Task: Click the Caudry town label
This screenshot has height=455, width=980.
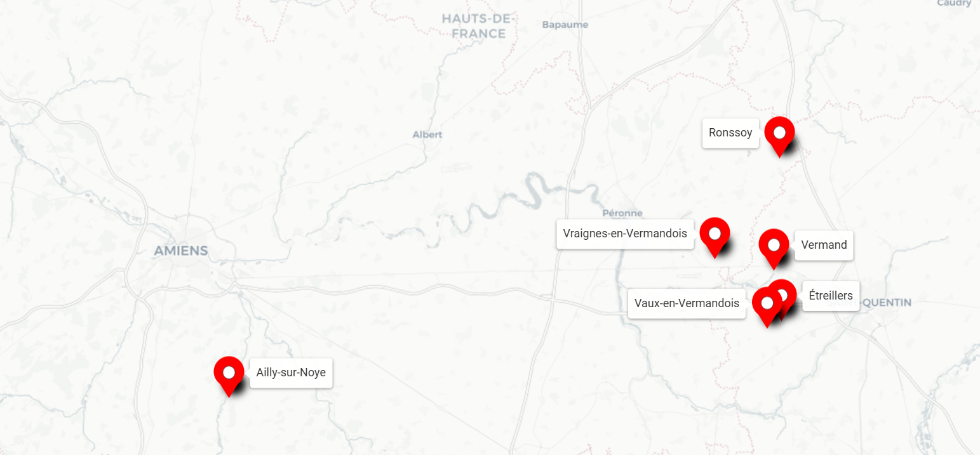Action: point(955,3)
